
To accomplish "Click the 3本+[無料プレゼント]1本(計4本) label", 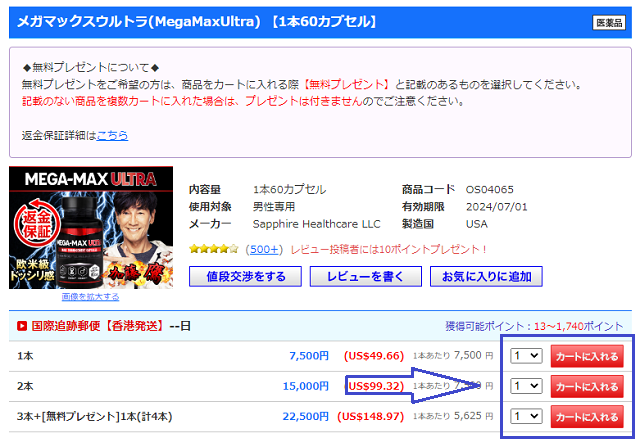I will [94, 416].
